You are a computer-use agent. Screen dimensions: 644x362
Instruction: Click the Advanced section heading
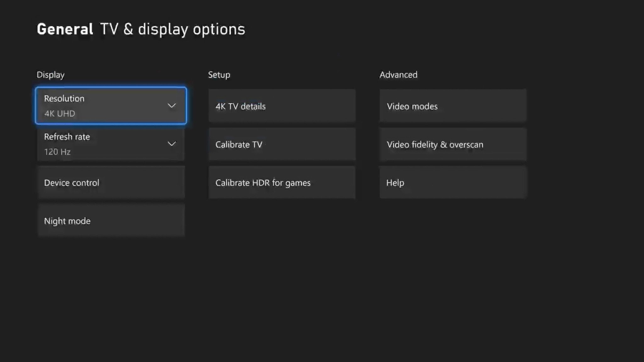(398, 75)
